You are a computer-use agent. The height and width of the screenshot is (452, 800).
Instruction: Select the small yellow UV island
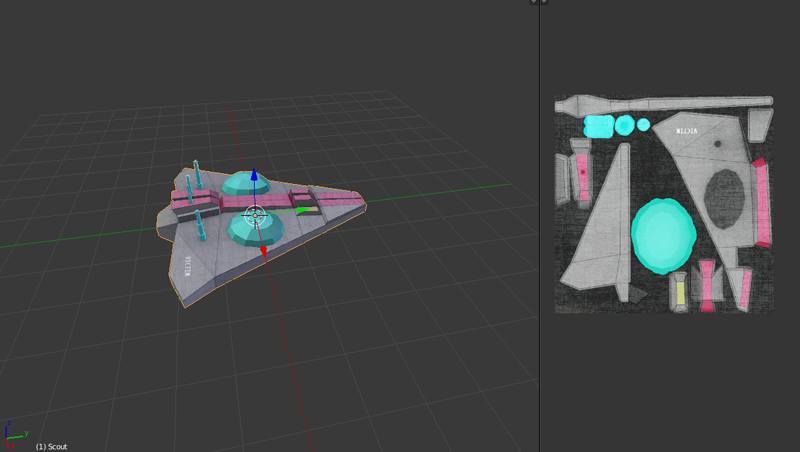tap(681, 291)
